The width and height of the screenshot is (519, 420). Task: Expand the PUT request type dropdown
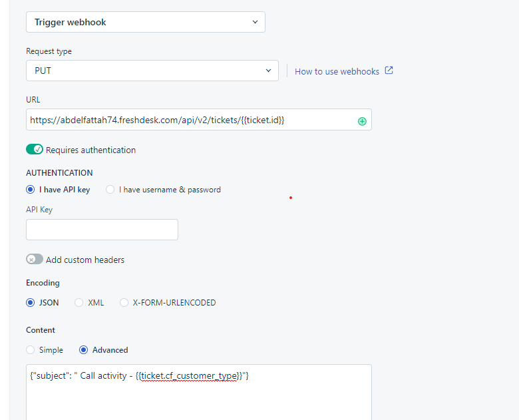pos(152,71)
